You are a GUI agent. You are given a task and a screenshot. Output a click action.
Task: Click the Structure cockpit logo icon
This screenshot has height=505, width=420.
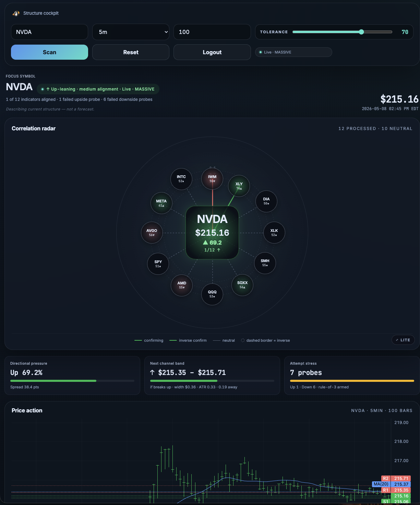click(x=16, y=13)
